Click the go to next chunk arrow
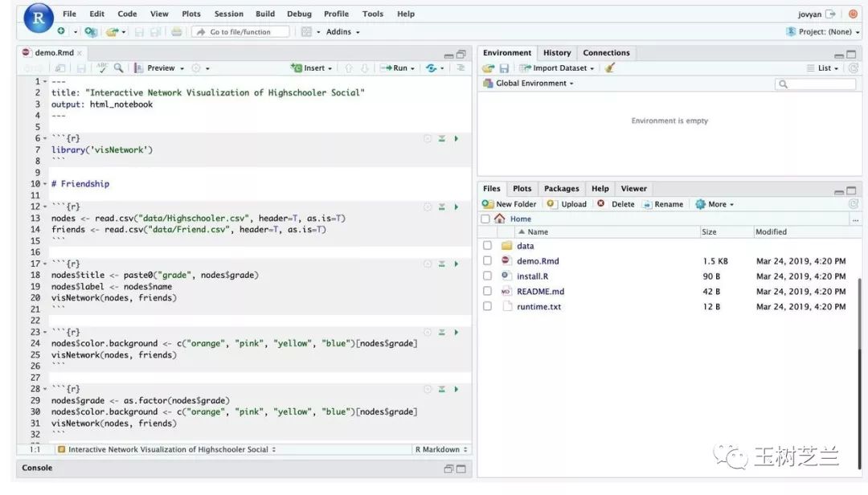868x495 pixels. pos(364,68)
